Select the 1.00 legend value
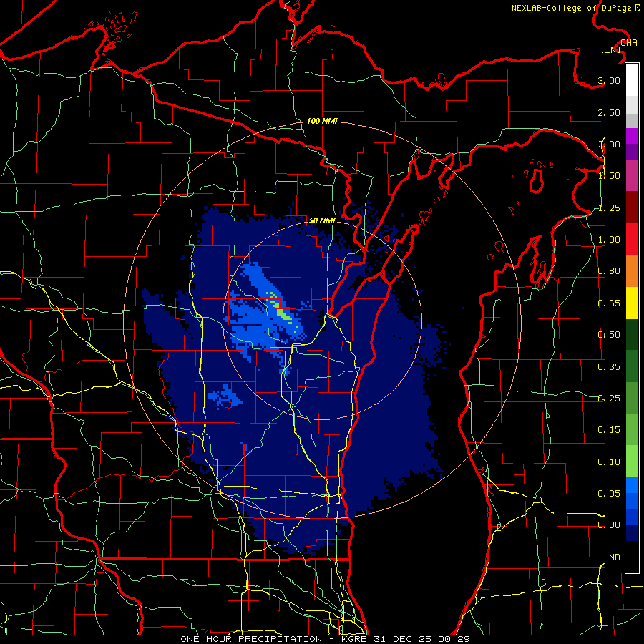Image resolution: width=644 pixels, height=644 pixels. tap(609, 240)
